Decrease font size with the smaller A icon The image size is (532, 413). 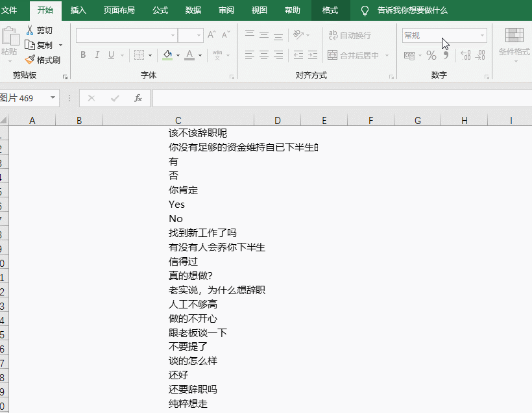(226, 34)
